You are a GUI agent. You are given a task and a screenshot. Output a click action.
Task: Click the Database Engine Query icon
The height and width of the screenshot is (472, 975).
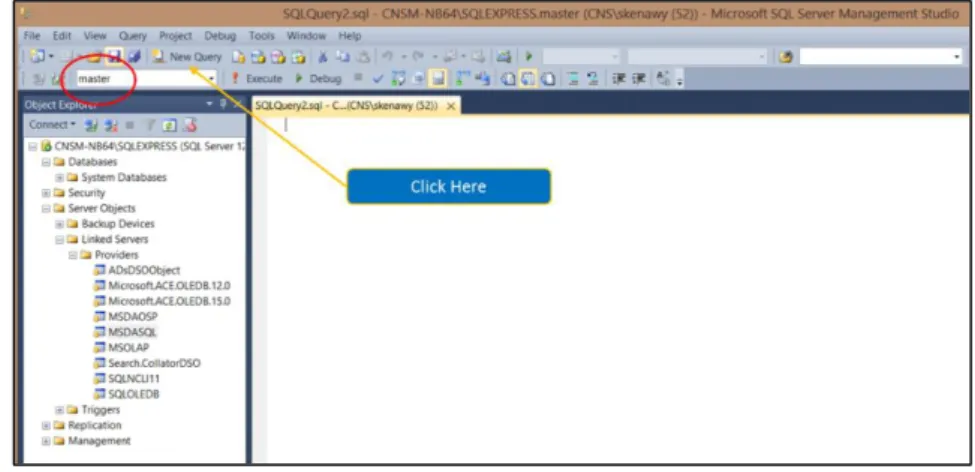click(239, 57)
